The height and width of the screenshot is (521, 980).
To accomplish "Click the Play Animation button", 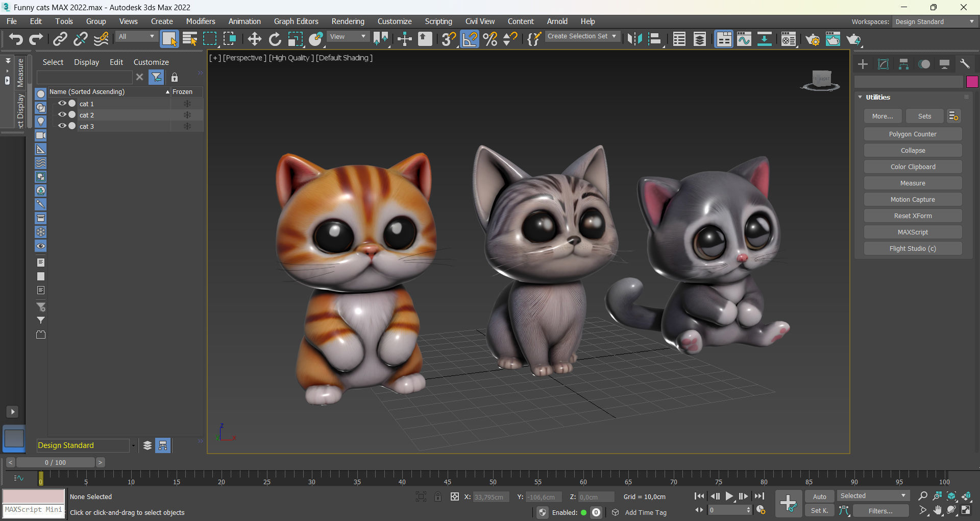I will 729,496.
